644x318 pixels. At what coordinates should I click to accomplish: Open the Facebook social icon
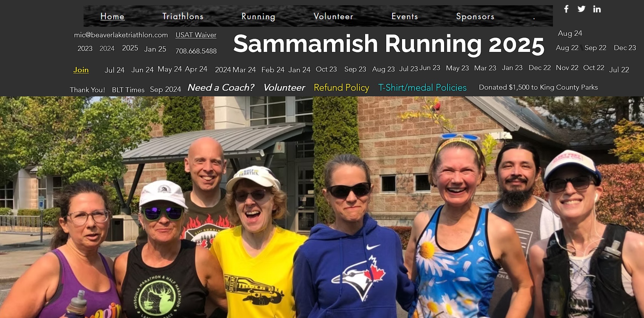[566, 9]
